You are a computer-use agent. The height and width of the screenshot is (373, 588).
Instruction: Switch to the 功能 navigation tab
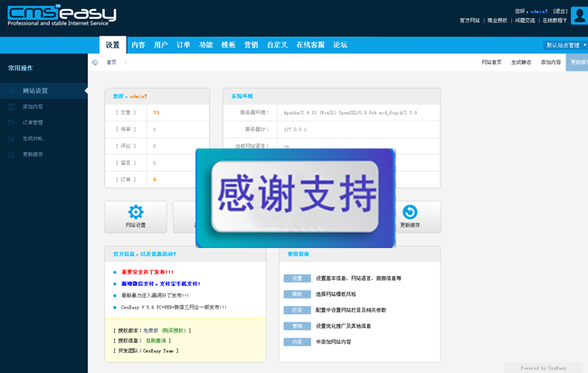click(x=206, y=45)
